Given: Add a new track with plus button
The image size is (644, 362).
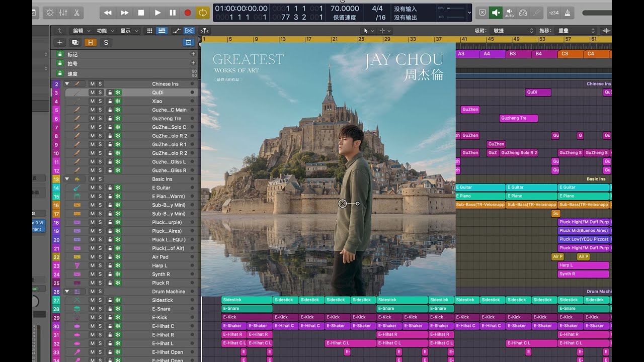Looking at the screenshot, I should point(60,43).
